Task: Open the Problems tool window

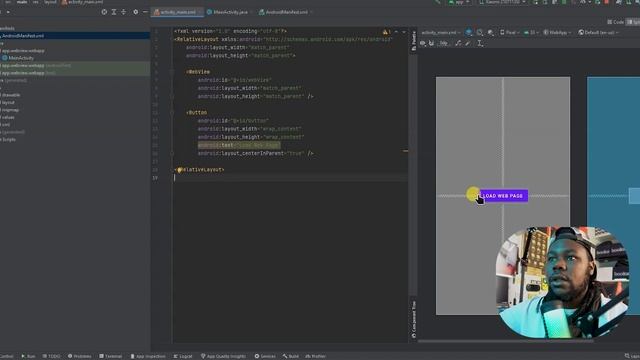Action: (79, 356)
